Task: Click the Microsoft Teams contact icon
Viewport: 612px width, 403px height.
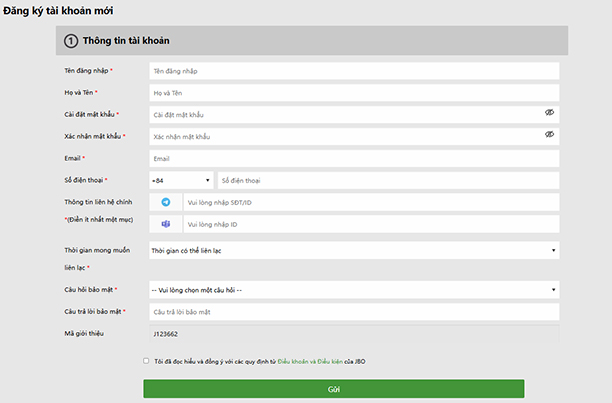Action: 166,224
